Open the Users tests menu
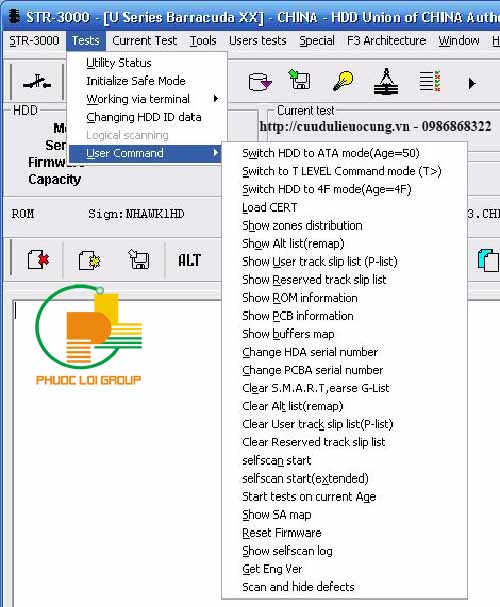The width and height of the screenshot is (500, 607). click(x=258, y=41)
